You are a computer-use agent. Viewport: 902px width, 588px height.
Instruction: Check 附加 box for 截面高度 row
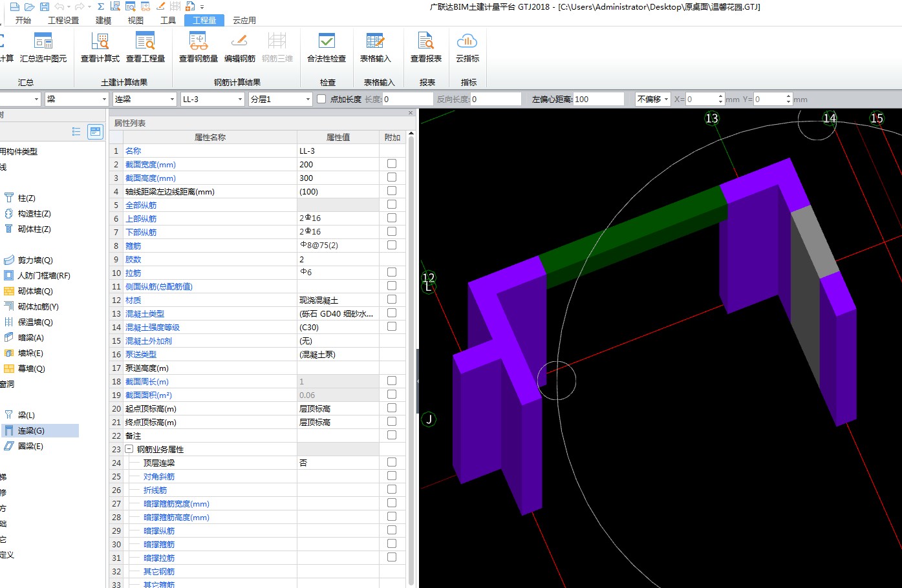(392, 178)
